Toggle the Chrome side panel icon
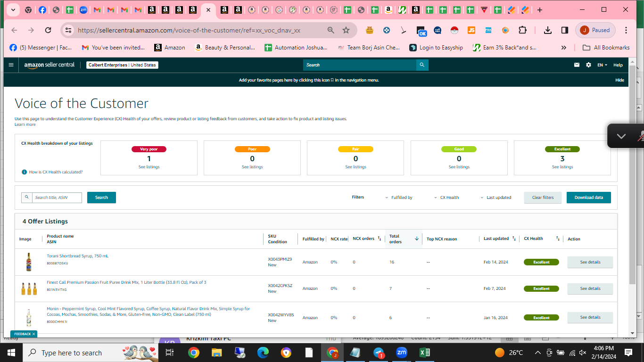This screenshot has width=644, height=362. point(565,30)
